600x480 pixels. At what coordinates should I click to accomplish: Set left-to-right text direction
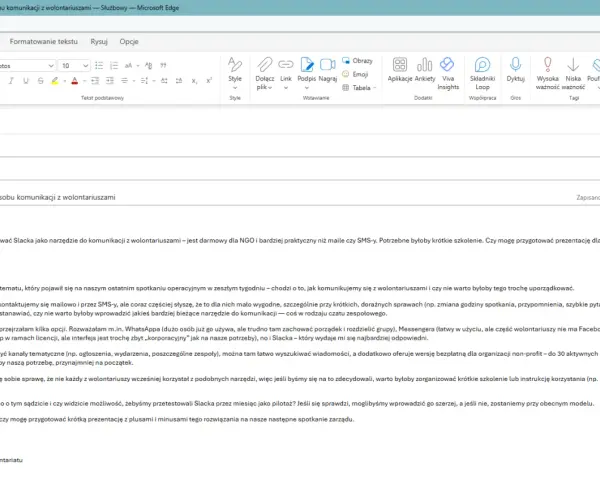point(164,81)
